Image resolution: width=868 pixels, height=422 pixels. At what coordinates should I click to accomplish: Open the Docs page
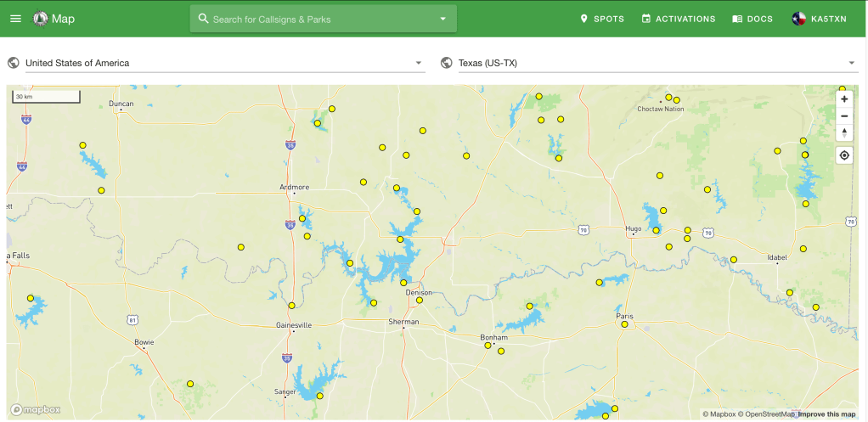(752, 19)
